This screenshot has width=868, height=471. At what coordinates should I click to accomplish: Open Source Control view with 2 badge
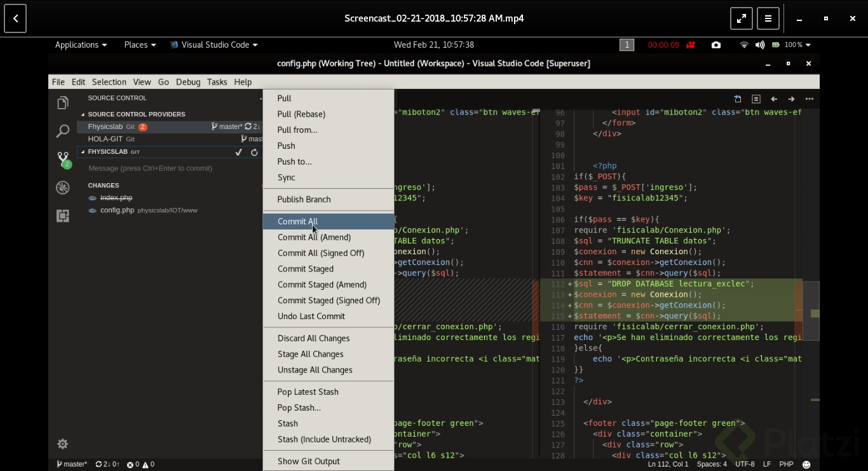pyautogui.click(x=63, y=160)
